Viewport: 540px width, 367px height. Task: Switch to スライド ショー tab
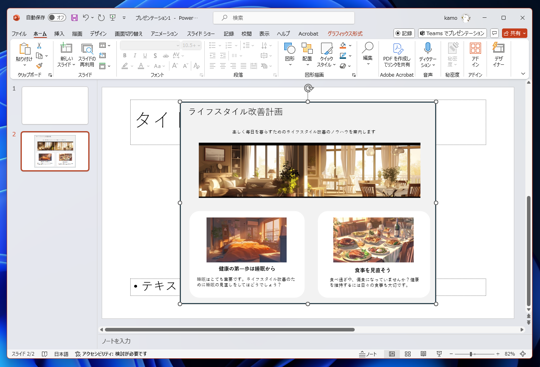tap(201, 33)
